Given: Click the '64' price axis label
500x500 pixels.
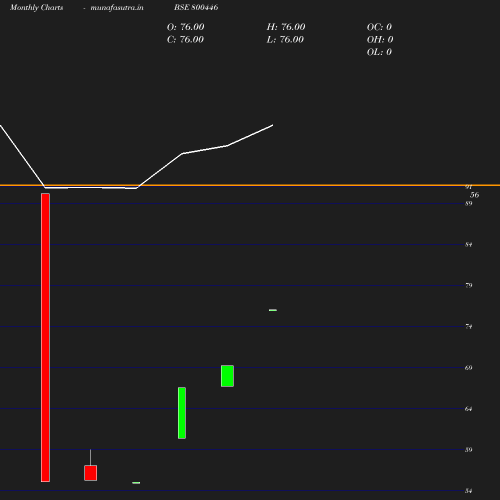Looking at the screenshot, I should [469, 409].
